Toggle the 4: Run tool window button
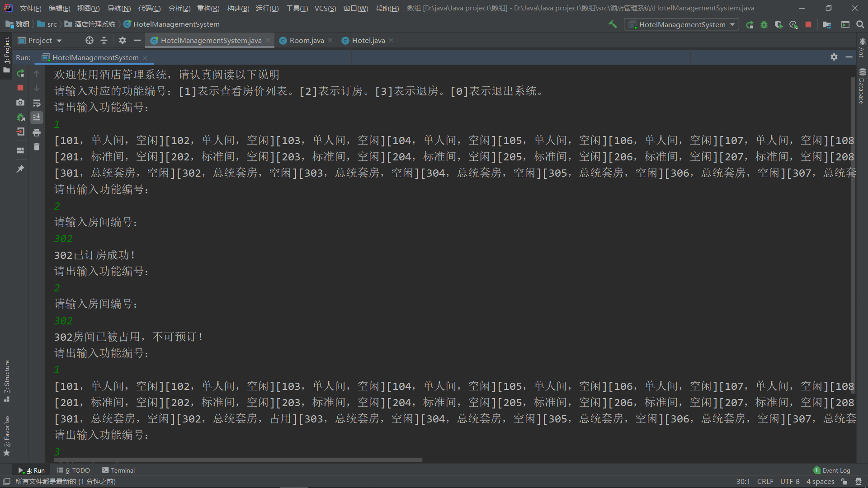 (31, 470)
